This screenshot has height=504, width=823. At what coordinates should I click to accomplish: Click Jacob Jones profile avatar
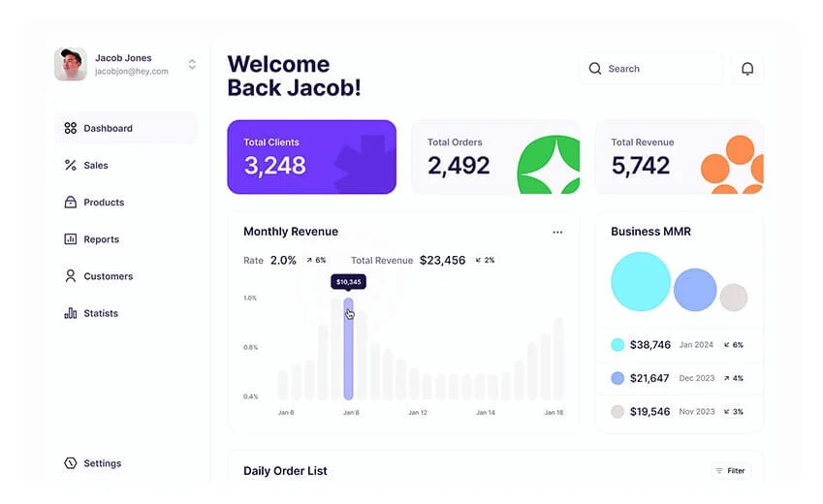tap(71, 65)
